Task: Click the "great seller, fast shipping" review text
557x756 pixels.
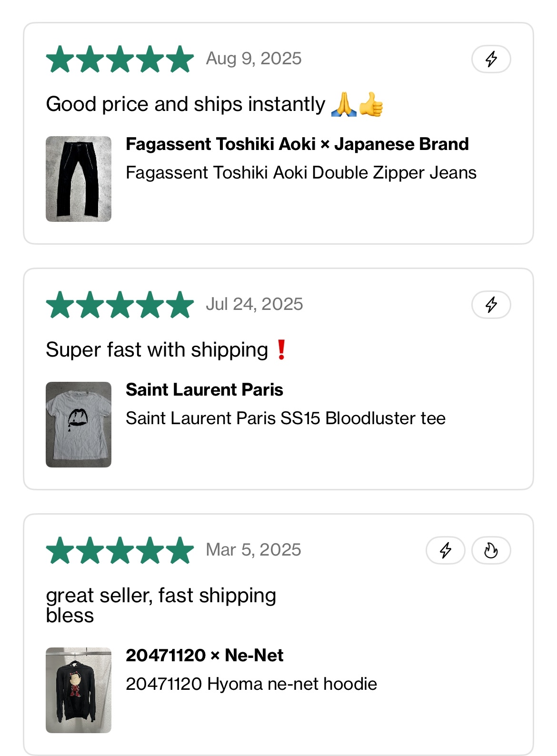Action: click(x=161, y=596)
